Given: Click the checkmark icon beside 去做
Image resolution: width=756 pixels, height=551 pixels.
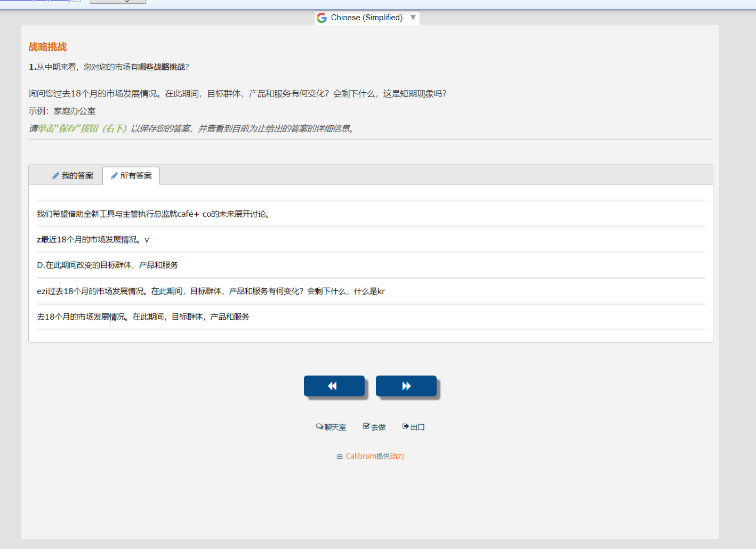Looking at the screenshot, I should coord(366,426).
